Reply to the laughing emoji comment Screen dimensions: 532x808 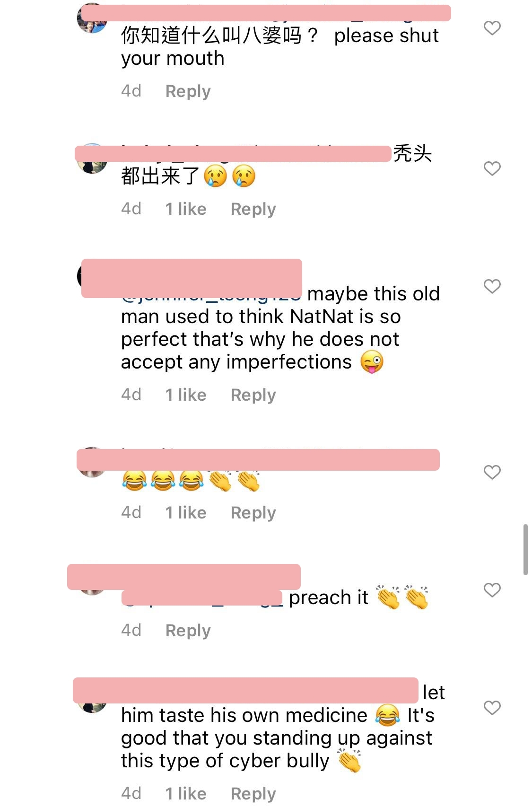(x=253, y=512)
